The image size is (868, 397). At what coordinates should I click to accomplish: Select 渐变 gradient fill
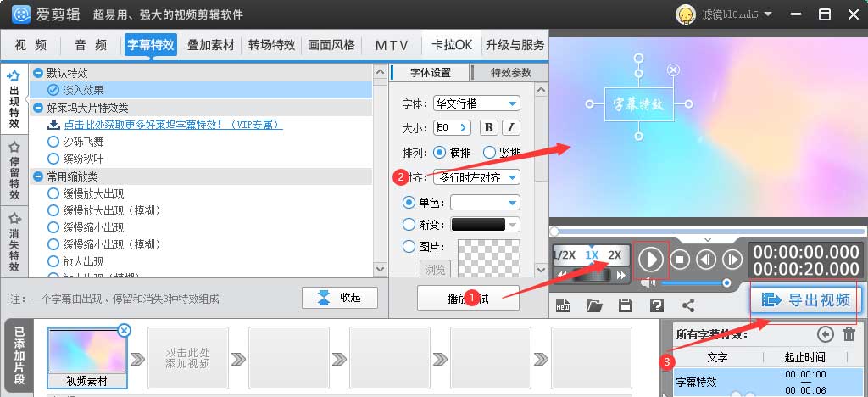point(409,224)
